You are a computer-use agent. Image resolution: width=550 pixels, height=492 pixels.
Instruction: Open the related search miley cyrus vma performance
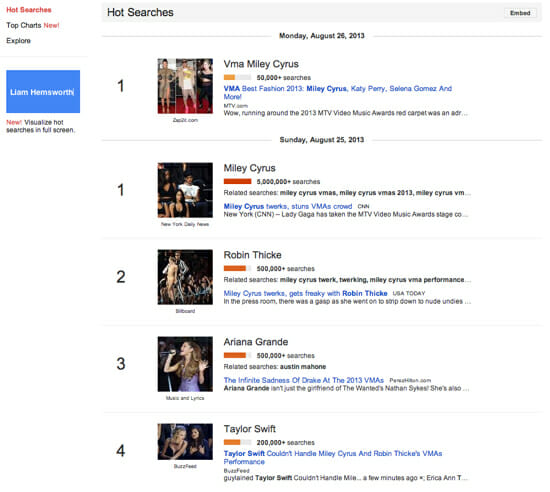pyautogui.click(x=417, y=280)
